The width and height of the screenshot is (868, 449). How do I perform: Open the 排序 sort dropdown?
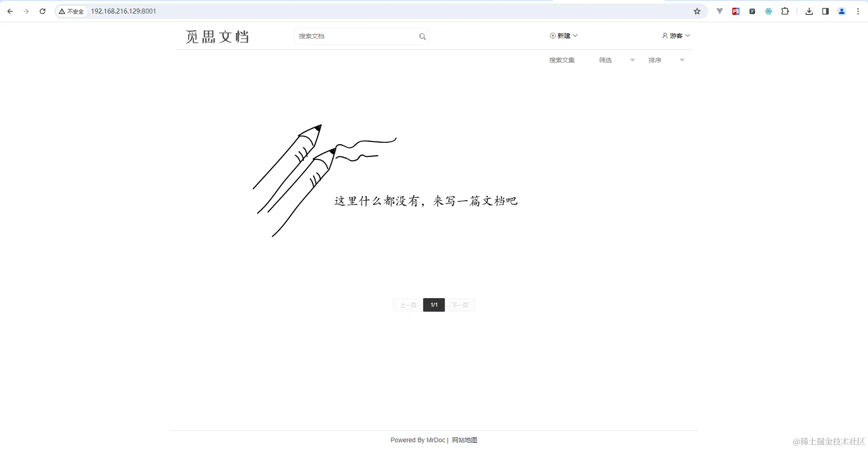682,60
